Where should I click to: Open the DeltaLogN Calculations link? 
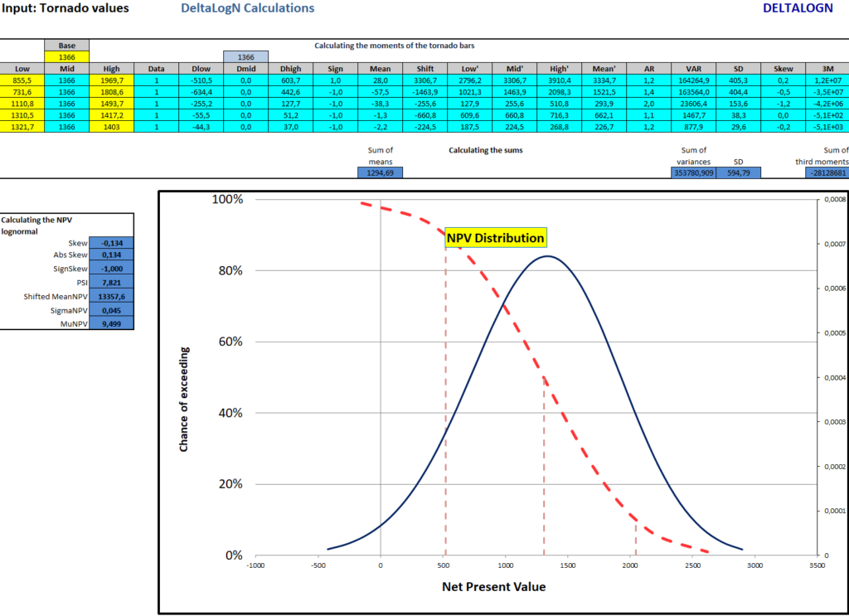(246, 7)
